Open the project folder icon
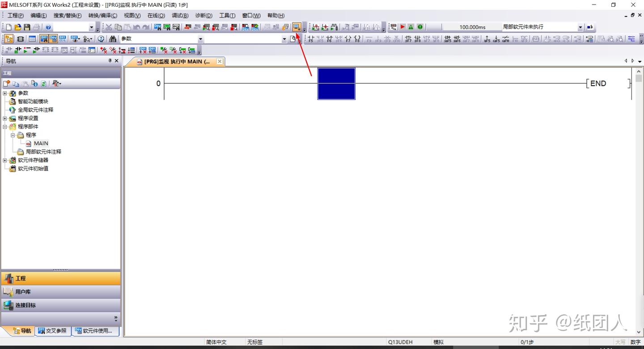The height and width of the screenshot is (349, 644). tap(18, 27)
